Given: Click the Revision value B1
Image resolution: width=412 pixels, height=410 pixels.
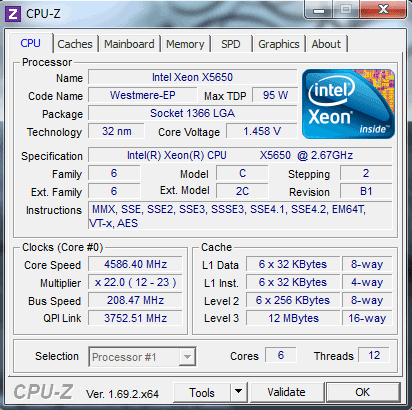Looking at the screenshot, I should click(x=366, y=191).
